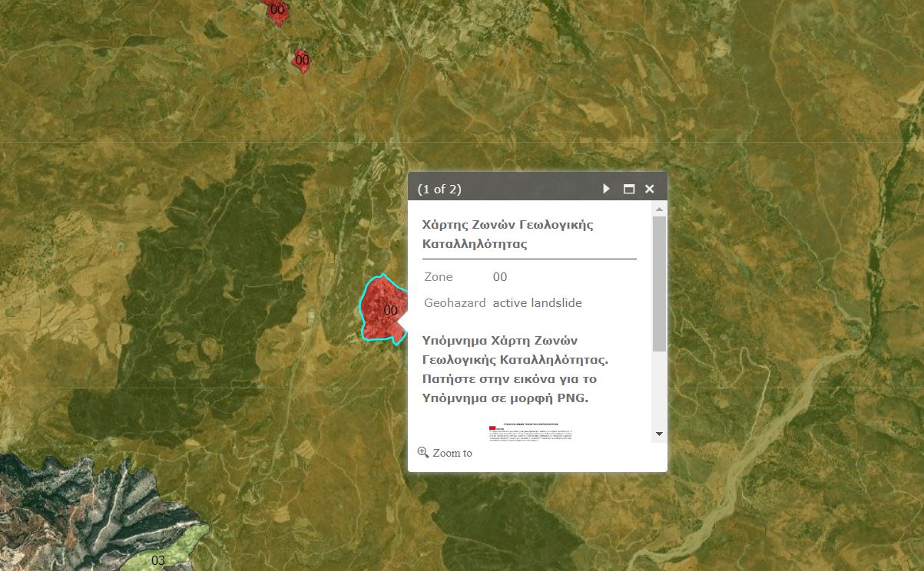924x571 pixels.
Task: Open the legend PNG thumbnail
Action: [x=531, y=432]
